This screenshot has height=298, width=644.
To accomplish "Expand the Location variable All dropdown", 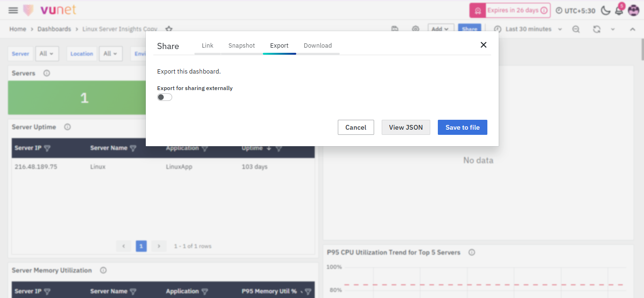I will coord(110,54).
